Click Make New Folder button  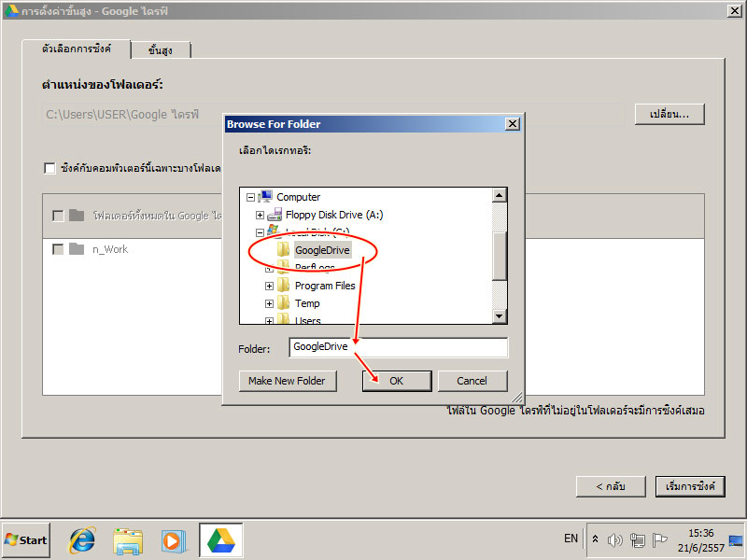(x=288, y=381)
